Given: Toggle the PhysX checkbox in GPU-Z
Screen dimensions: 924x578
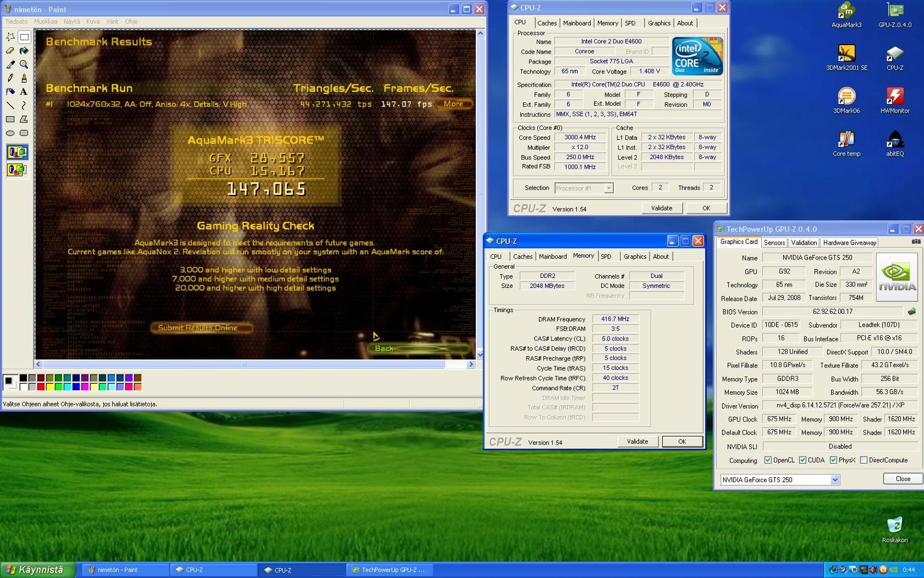Looking at the screenshot, I should click(x=833, y=460).
